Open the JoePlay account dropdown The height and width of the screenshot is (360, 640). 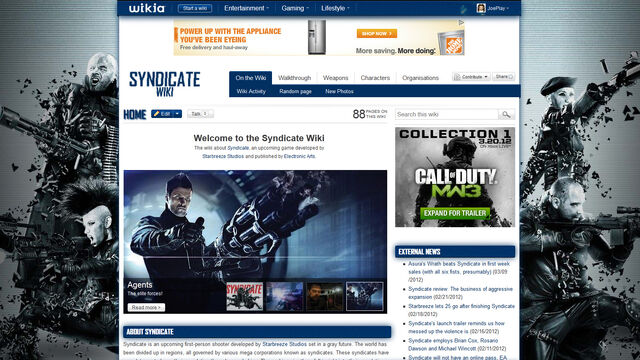pos(498,8)
